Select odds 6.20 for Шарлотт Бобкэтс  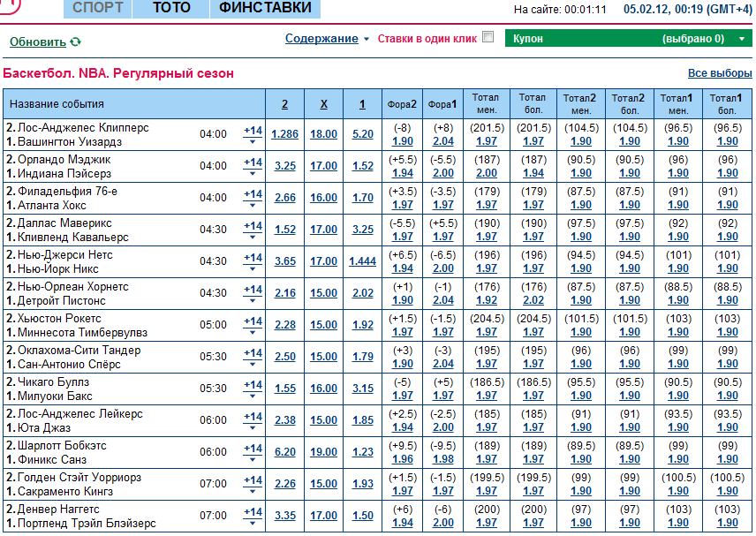coord(285,452)
